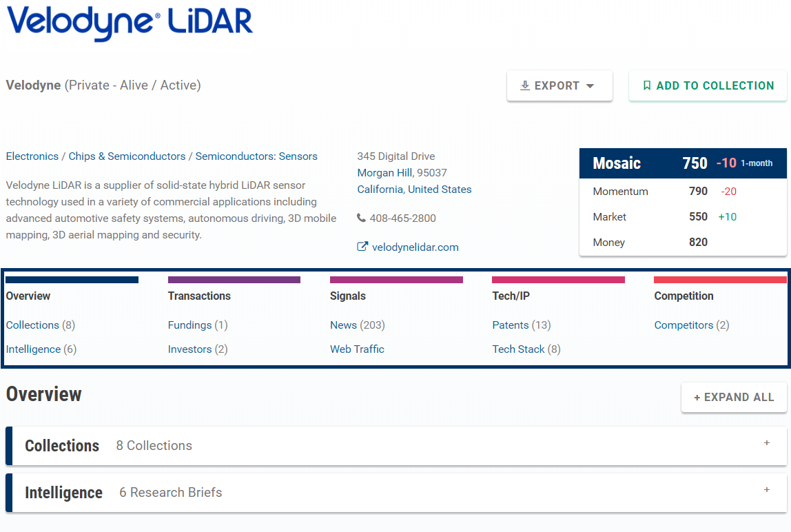Open Tech Stack (8) link
791x532 pixels.
tap(526, 349)
